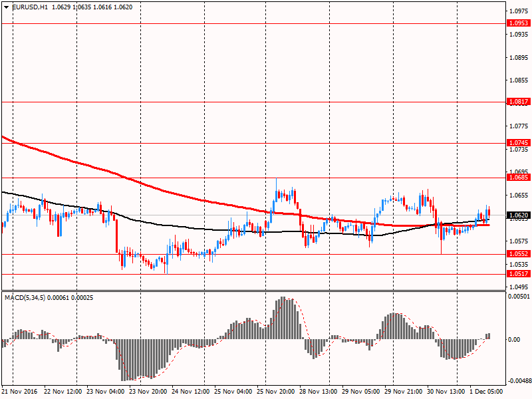
Task: Select the 21 Nov 2016 date on time axis
Action: pos(19,391)
